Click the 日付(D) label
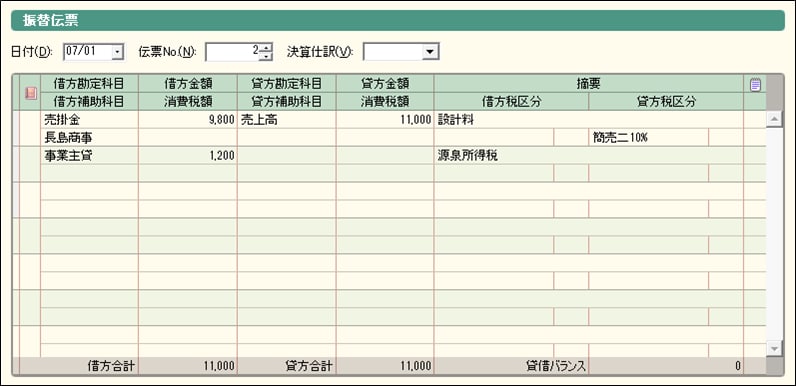 pyautogui.click(x=31, y=52)
